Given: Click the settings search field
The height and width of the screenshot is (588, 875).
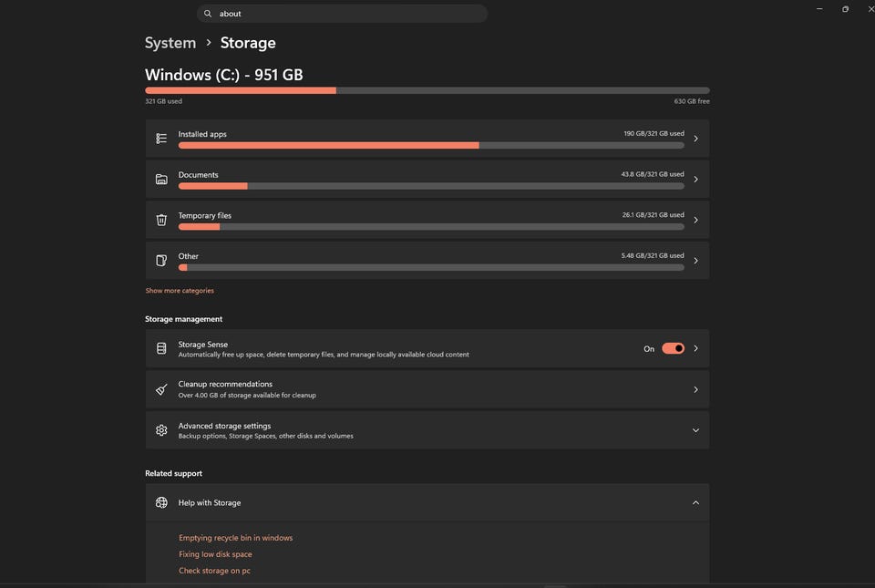Looking at the screenshot, I should tap(342, 14).
